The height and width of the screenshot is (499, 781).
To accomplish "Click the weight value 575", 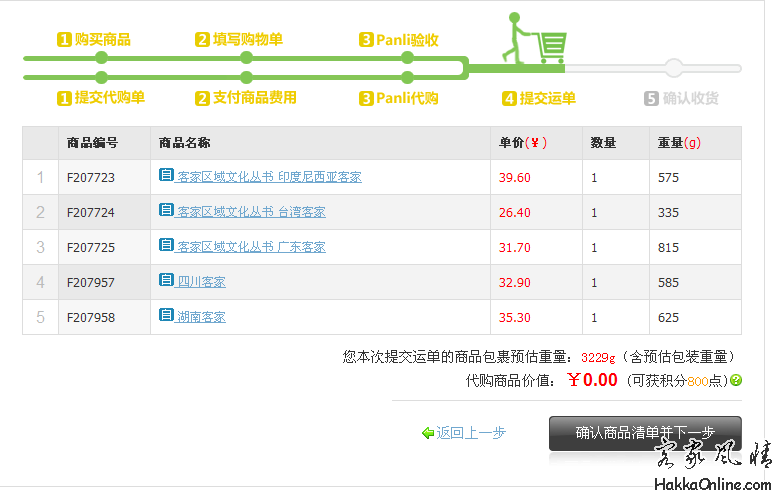I will [x=668, y=178].
